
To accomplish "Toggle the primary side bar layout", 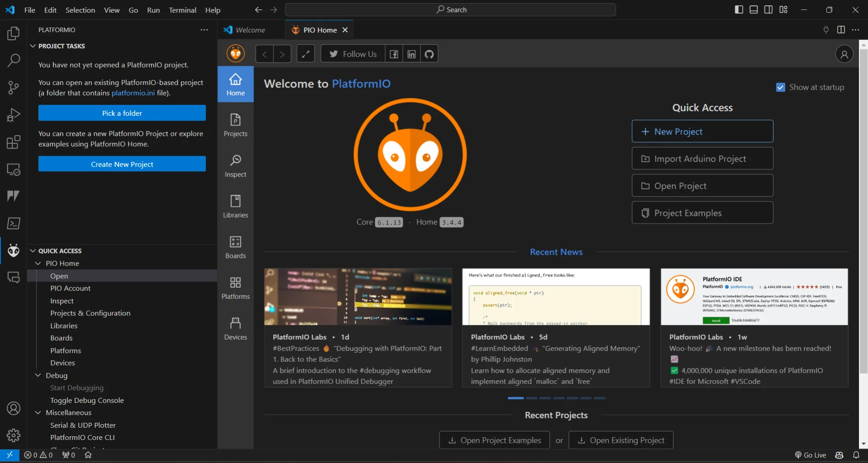I will point(739,10).
